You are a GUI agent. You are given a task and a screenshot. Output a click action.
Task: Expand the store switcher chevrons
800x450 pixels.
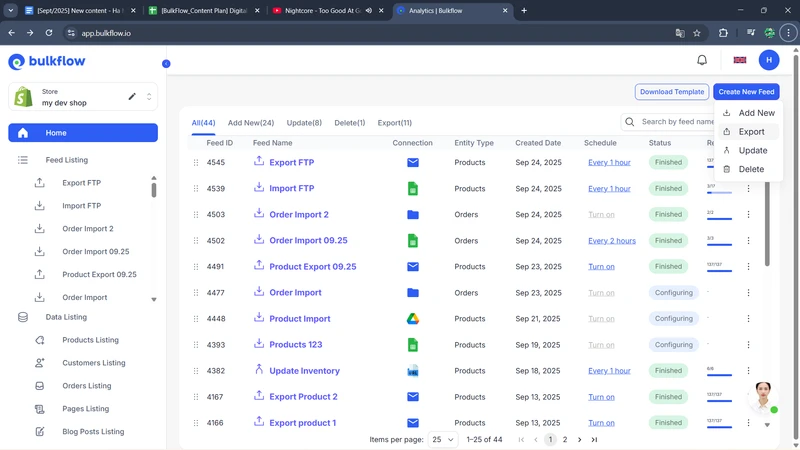click(149, 97)
